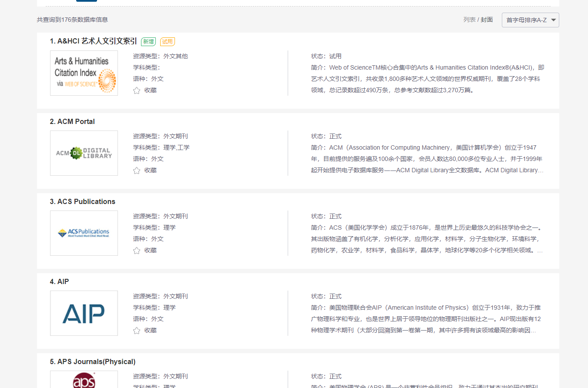Click 资源类型：外文期刊 in the APS Journals entry
The width and height of the screenshot is (588, 388).
click(161, 377)
